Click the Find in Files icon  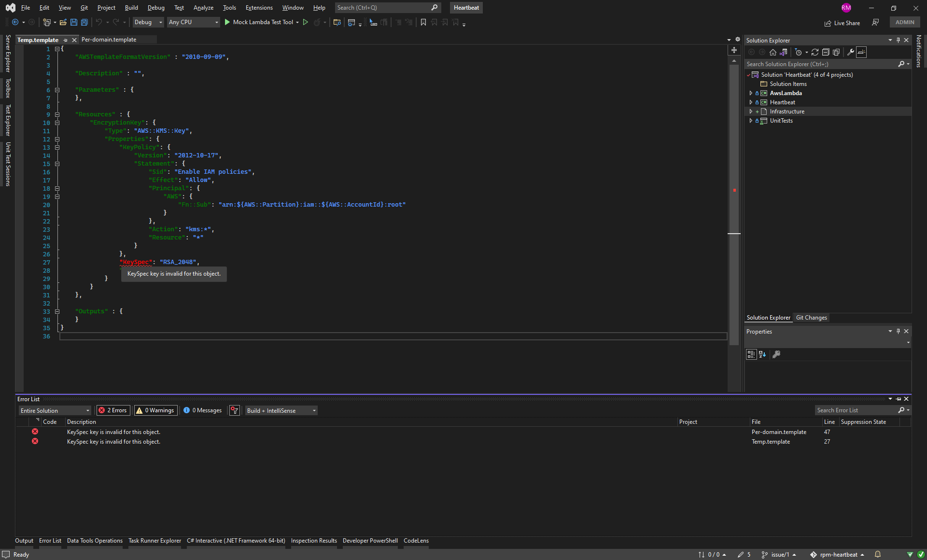(x=337, y=22)
